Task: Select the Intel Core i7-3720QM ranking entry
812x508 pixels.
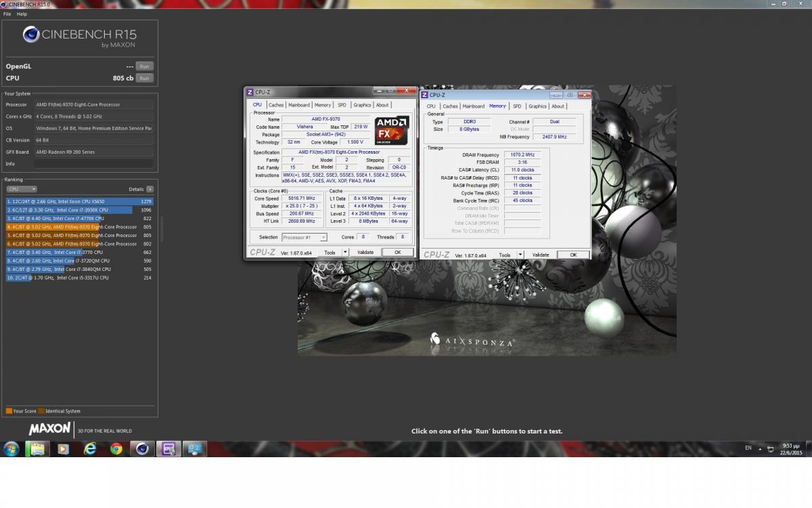Action: point(79,260)
